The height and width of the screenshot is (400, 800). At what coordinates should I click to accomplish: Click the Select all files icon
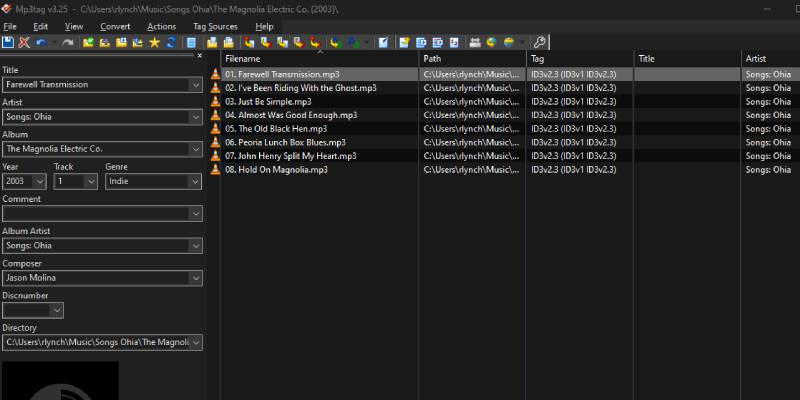coord(191,42)
